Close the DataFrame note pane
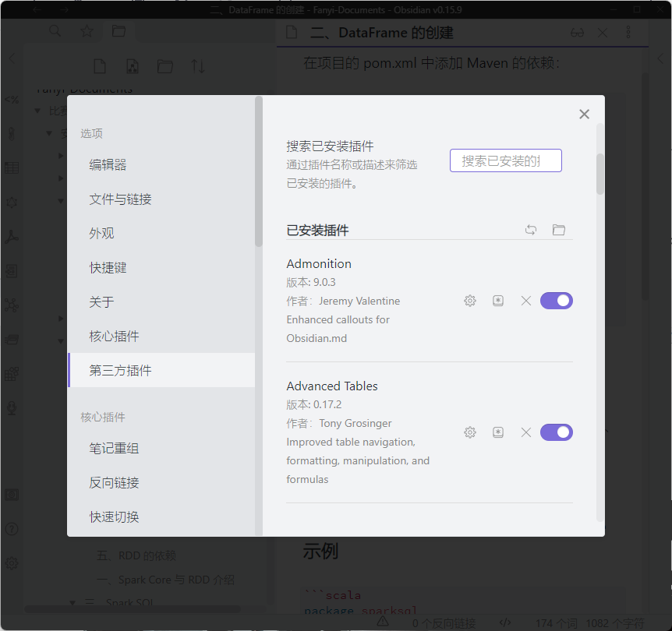The height and width of the screenshot is (631, 672). pos(602,33)
